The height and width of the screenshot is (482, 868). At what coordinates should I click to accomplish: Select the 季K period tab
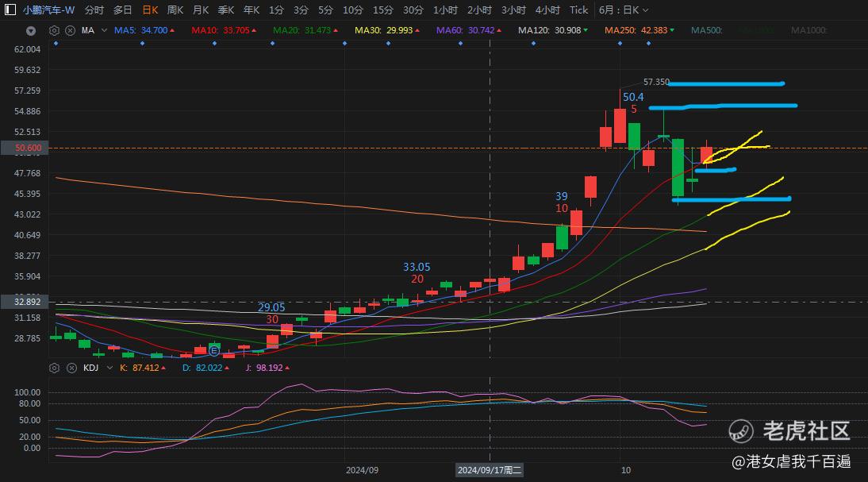pos(226,10)
